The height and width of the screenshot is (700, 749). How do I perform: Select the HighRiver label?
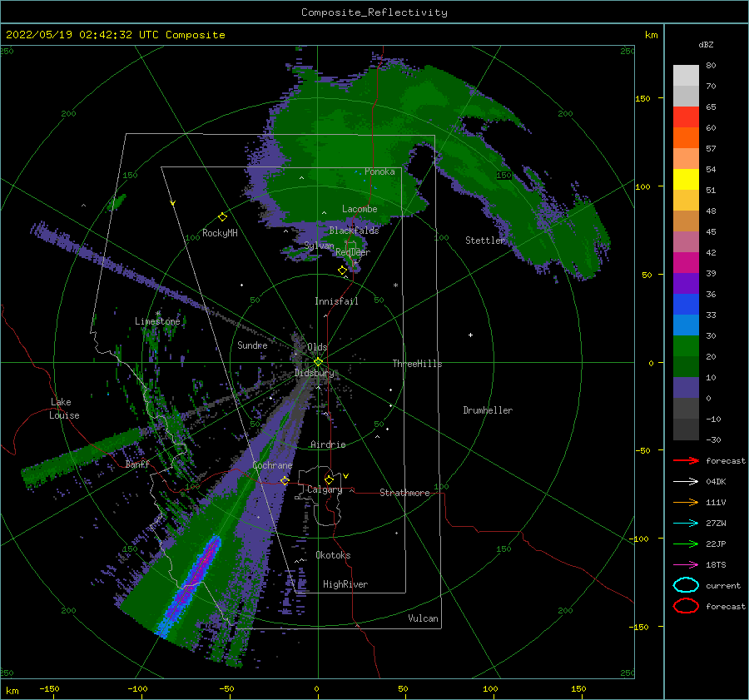click(x=345, y=584)
